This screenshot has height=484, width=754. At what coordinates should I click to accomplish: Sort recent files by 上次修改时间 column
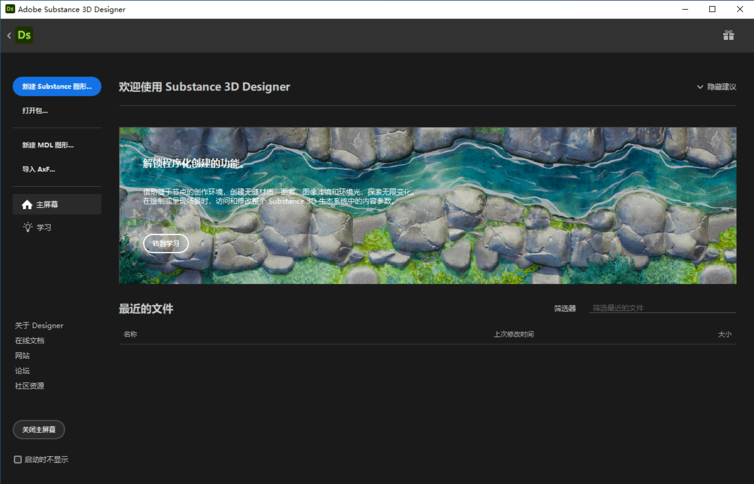pyautogui.click(x=514, y=334)
